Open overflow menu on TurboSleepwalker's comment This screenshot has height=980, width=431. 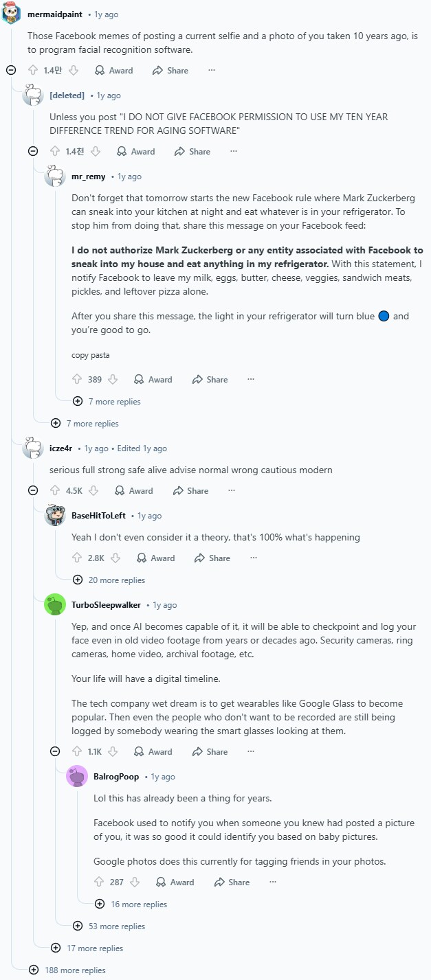(x=250, y=751)
